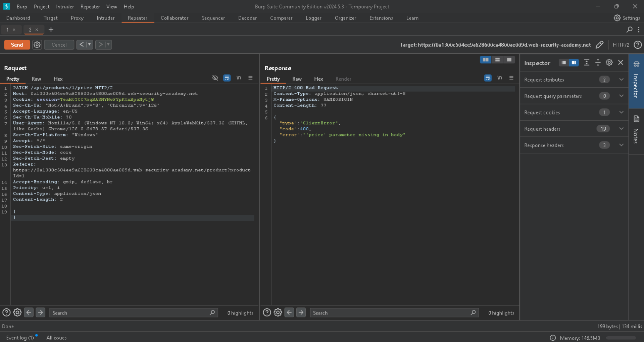644x342 pixels.
Task: Open the Notes side panel icon
Action: coord(636,119)
